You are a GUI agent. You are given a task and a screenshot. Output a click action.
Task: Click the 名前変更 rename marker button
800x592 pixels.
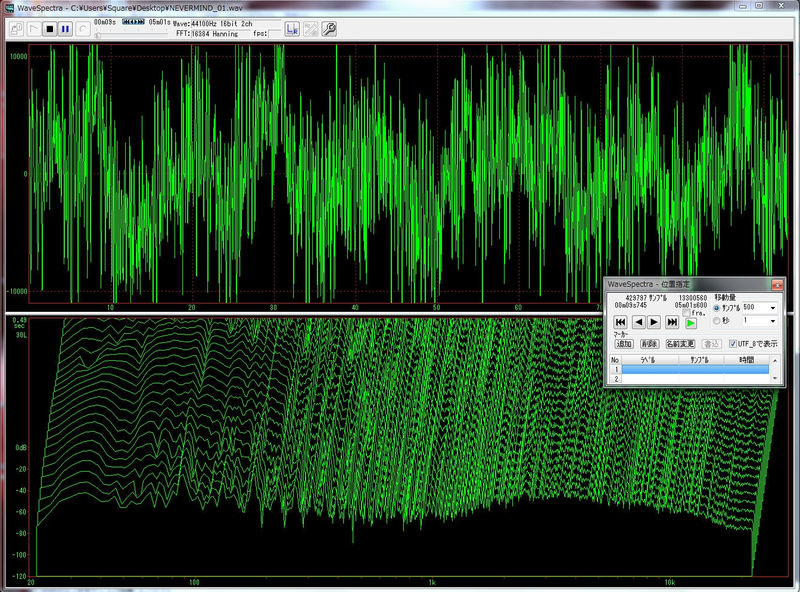[x=679, y=344]
